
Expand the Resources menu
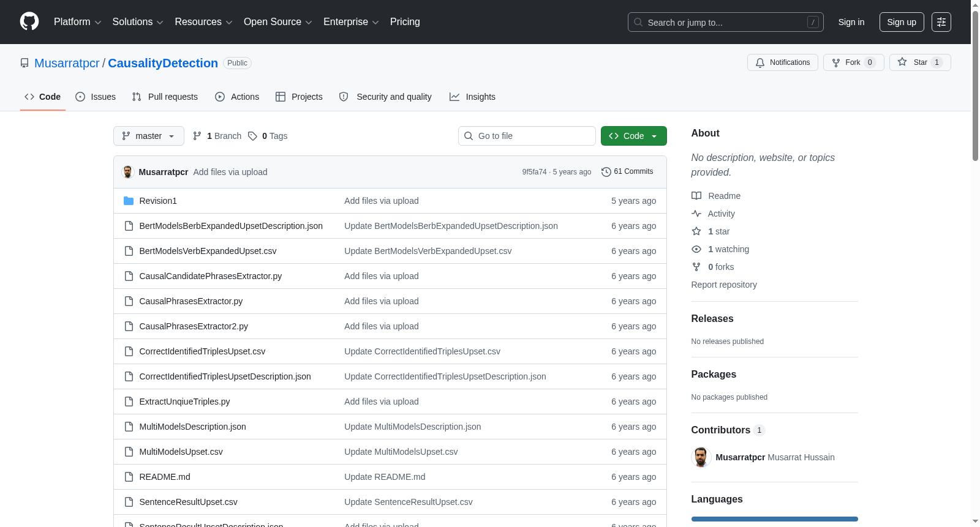click(203, 22)
